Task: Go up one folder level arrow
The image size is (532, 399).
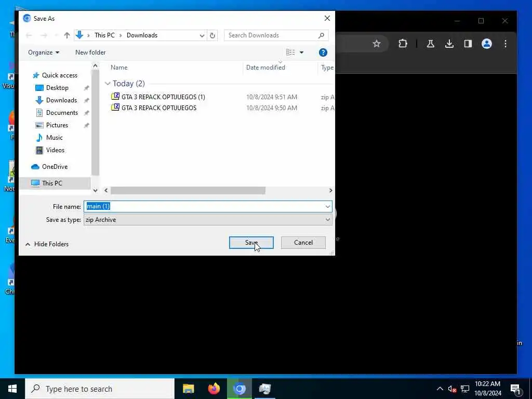Action: pos(67,35)
